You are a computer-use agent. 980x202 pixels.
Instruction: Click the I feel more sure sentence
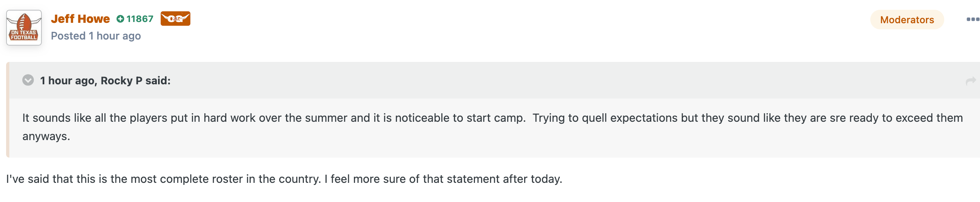click(x=443, y=179)
